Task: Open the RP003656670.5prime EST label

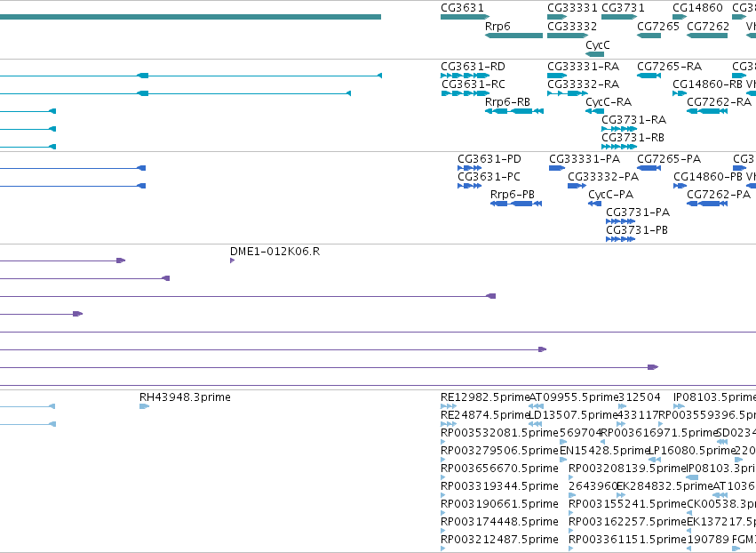Action: [x=499, y=469]
